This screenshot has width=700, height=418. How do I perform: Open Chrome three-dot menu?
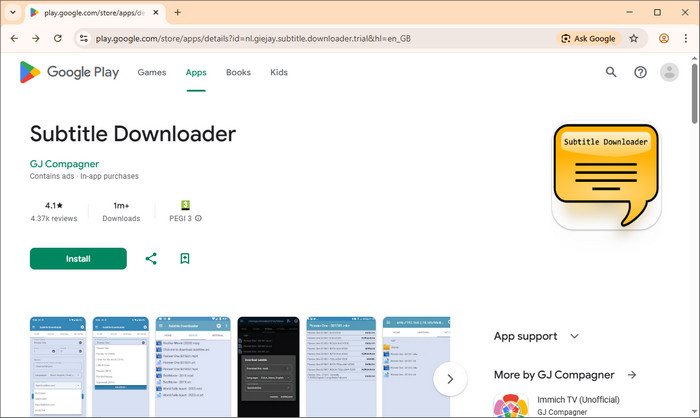click(686, 38)
